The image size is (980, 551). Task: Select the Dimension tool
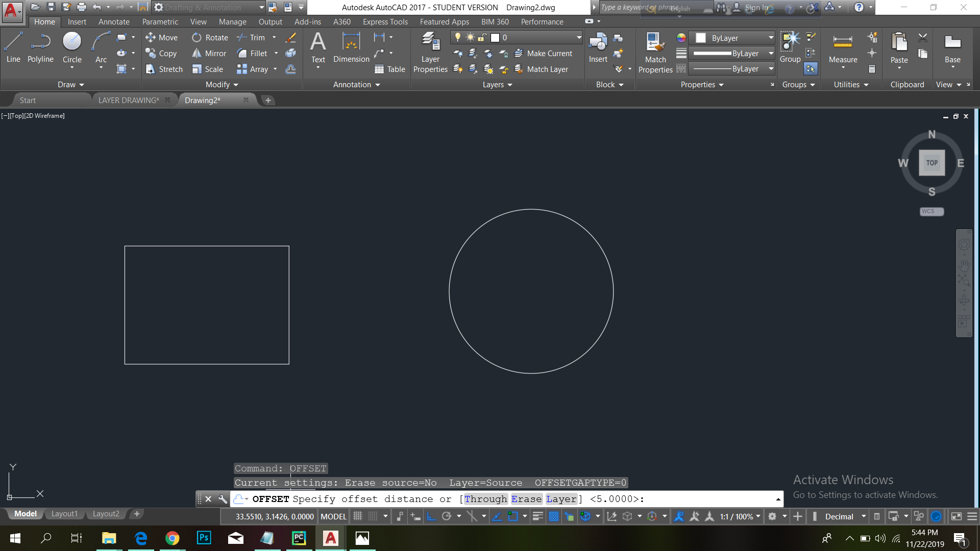coord(351,47)
